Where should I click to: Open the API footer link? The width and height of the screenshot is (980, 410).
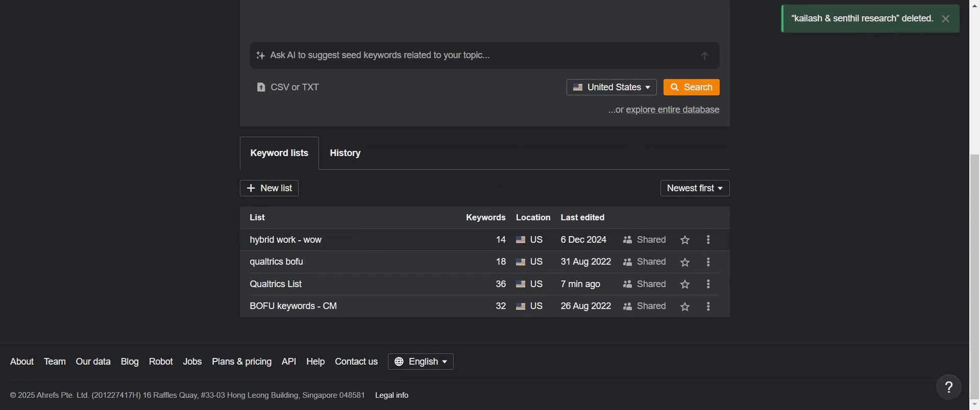click(289, 362)
